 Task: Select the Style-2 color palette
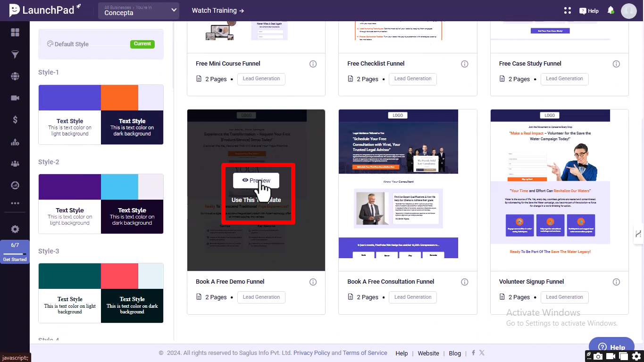101,204
